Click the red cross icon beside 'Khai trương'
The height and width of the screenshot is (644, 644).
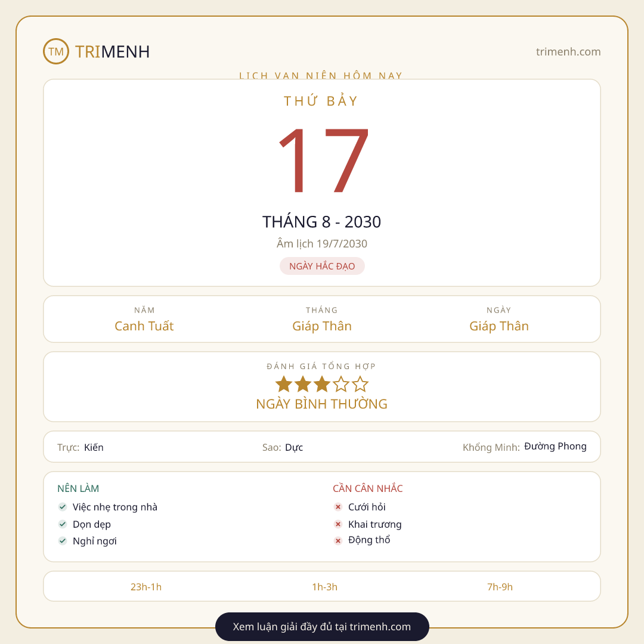point(338,524)
